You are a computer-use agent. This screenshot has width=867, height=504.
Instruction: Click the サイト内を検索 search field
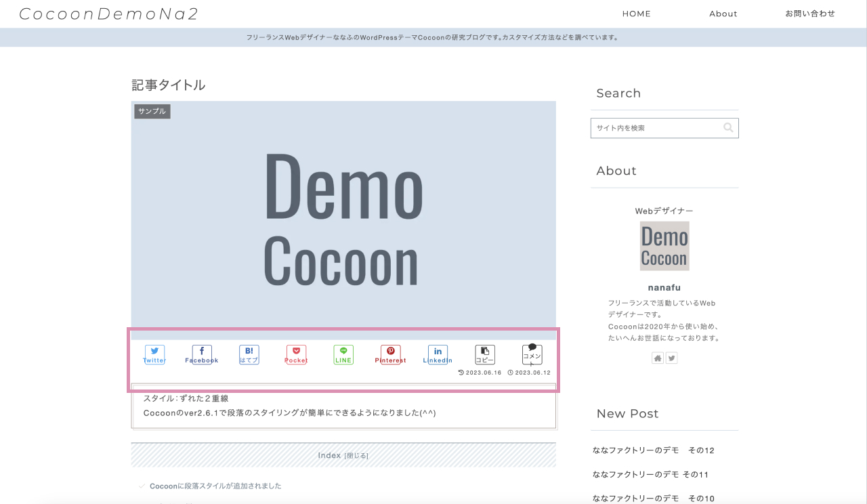[650, 127]
